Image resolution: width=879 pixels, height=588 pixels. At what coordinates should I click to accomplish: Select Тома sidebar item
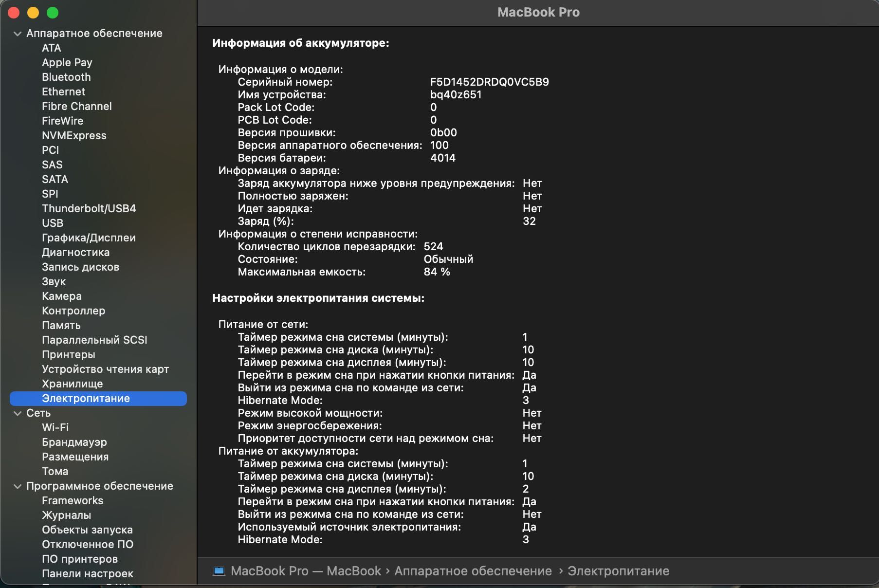[55, 471]
